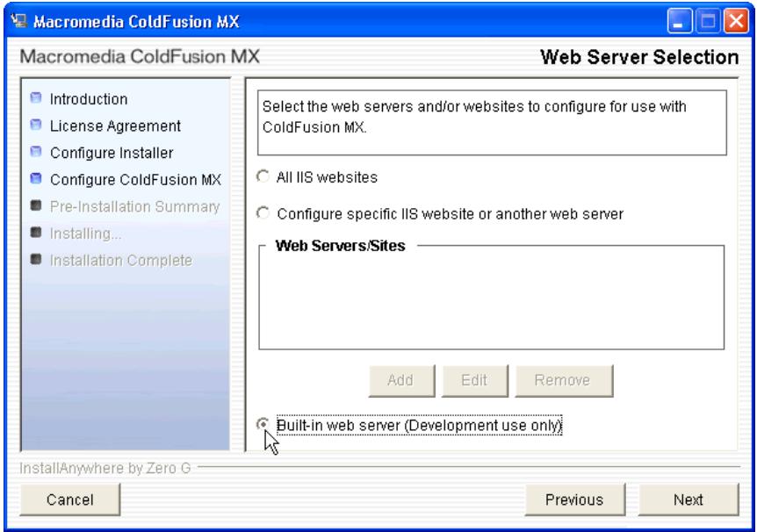Click the License Agreement step label
The height and width of the screenshot is (532, 757).
(115, 126)
